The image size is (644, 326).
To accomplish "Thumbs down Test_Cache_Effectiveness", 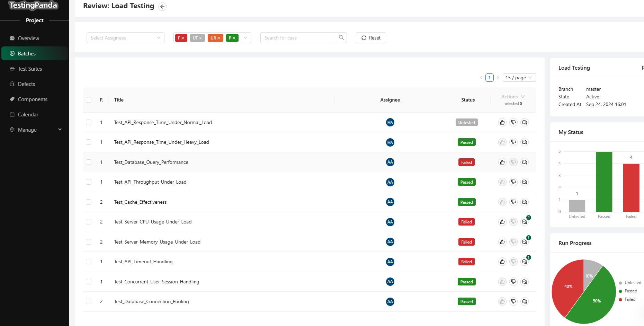I will pyautogui.click(x=513, y=202).
